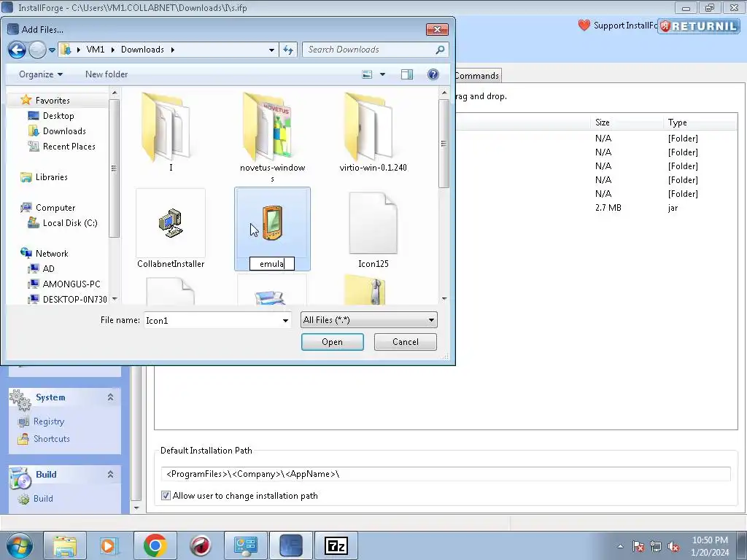
Task: Open the address bar history dropdown
Action: [x=271, y=50]
